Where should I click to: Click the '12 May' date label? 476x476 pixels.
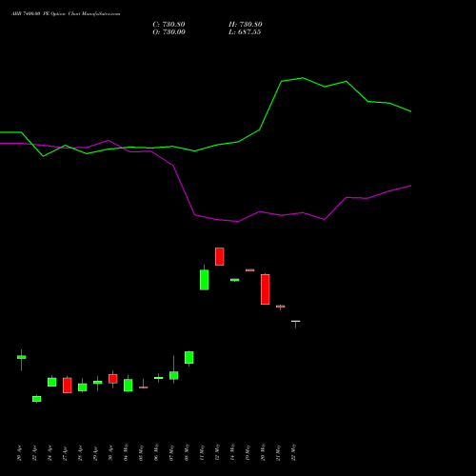tap(217, 452)
